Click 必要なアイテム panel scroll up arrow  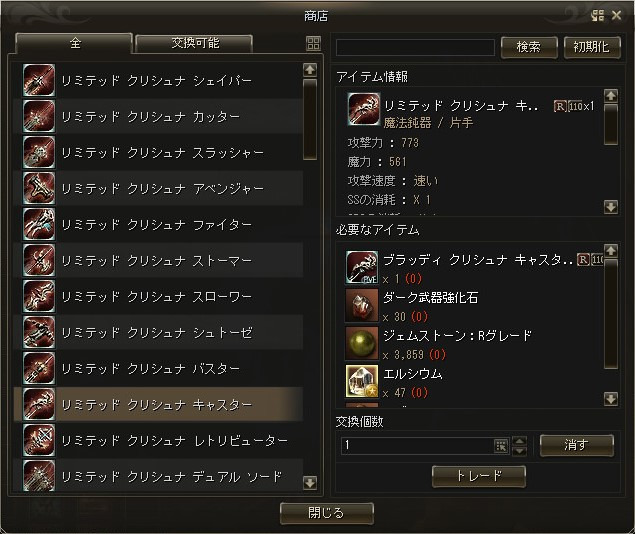(x=611, y=251)
